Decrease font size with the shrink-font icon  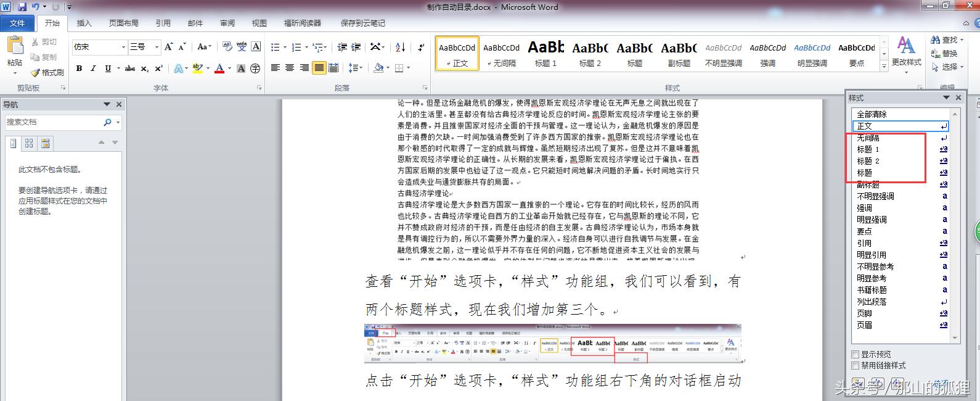(x=182, y=47)
